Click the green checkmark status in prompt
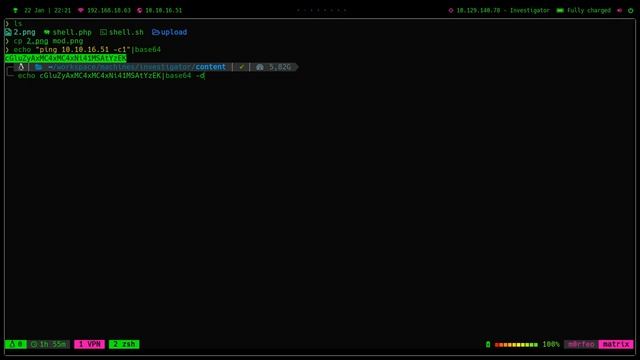Image resolution: width=640 pixels, height=360 pixels. point(242,67)
